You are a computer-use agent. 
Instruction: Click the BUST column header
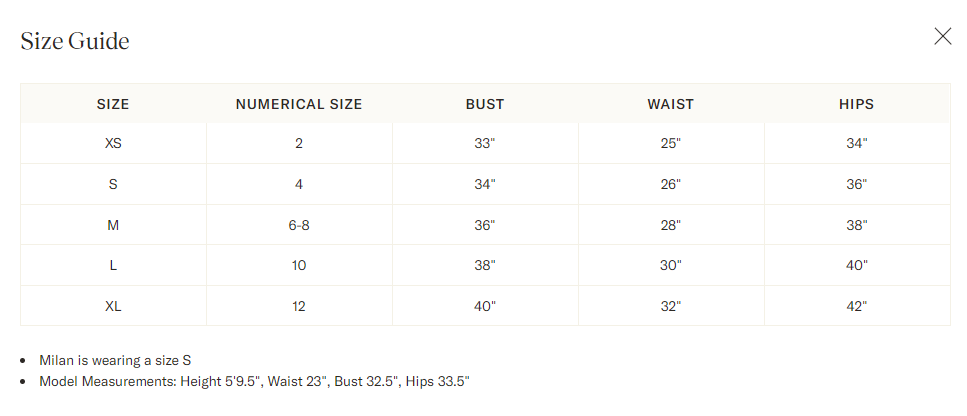485,104
